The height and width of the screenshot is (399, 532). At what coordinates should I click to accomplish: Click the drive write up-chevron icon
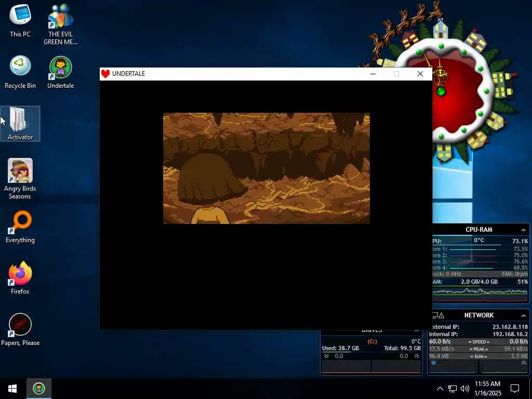tap(417, 356)
